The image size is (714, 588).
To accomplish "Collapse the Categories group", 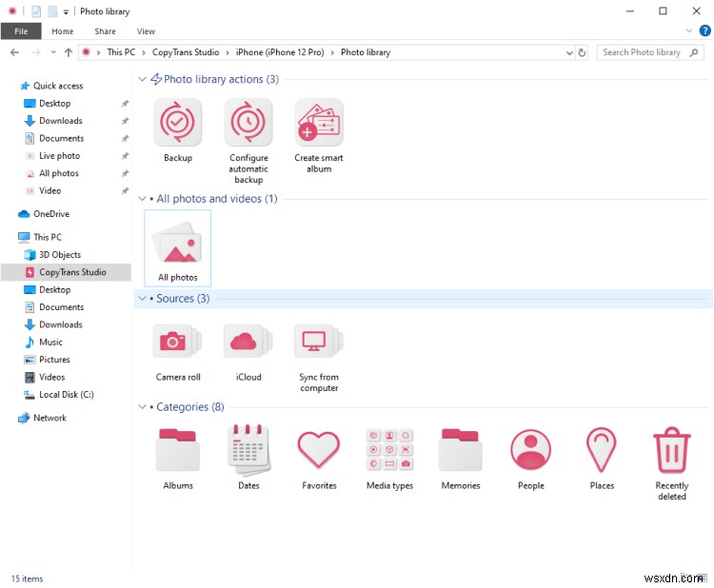I will [142, 407].
